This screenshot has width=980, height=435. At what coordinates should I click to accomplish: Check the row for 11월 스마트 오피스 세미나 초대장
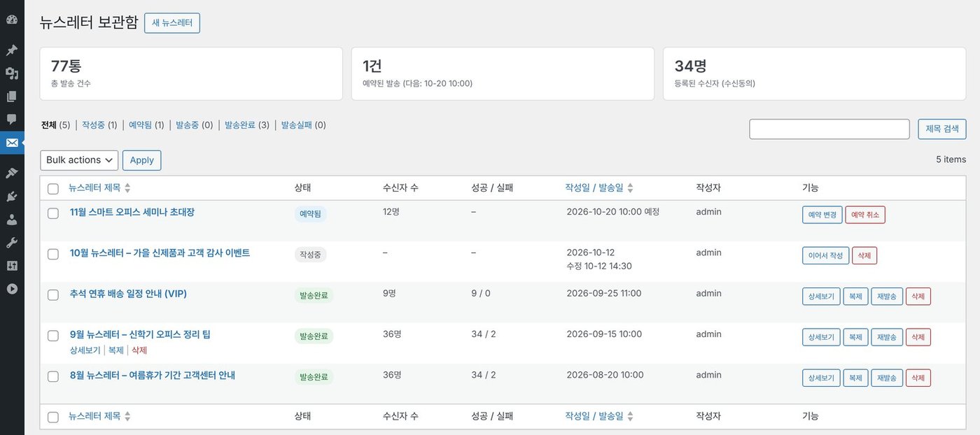pyautogui.click(x=53, y=213)
